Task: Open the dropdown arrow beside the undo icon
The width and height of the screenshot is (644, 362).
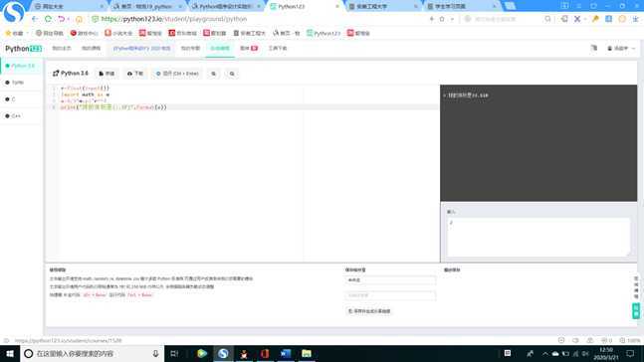Action: pos(68,19)
